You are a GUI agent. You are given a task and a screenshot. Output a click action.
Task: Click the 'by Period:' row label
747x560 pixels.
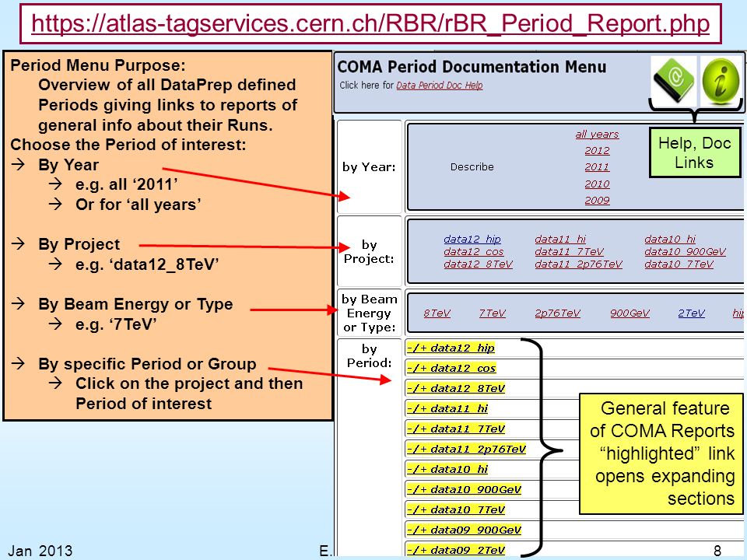pyautogui.click(x=369, y=356)
